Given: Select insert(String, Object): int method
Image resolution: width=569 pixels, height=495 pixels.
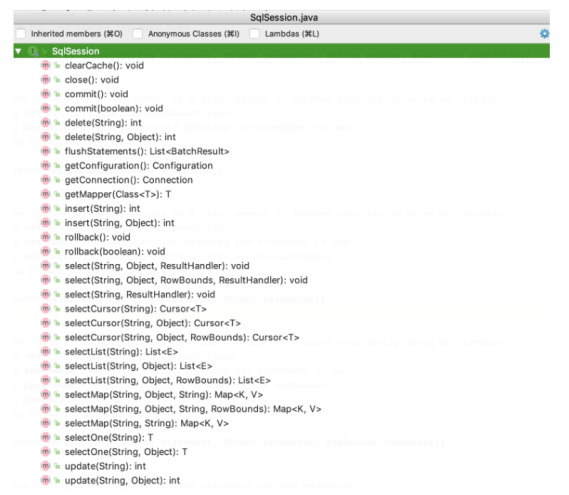Looking at the screenshot, I should [119, 222].
